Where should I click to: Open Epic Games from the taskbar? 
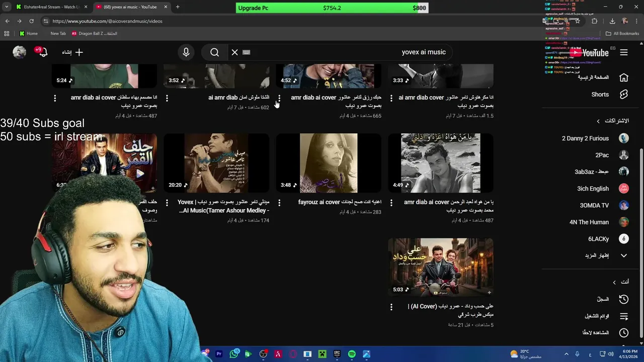[337, 354]
